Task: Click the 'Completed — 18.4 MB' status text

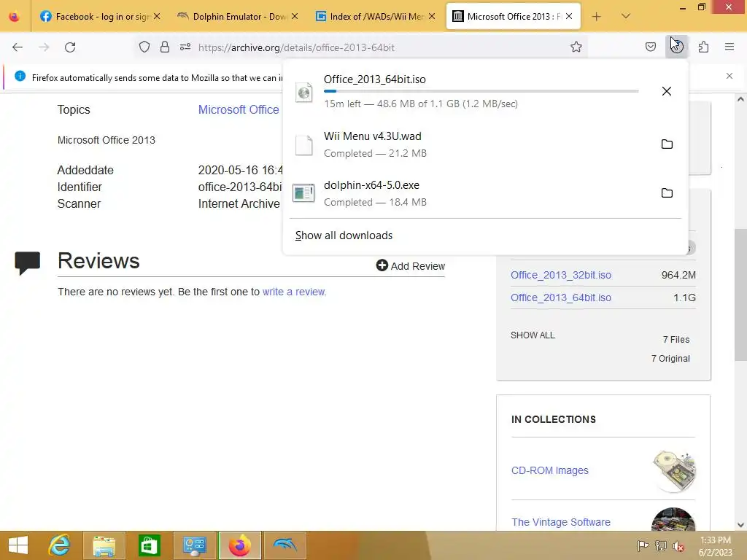Action: [x=375, y=203]
